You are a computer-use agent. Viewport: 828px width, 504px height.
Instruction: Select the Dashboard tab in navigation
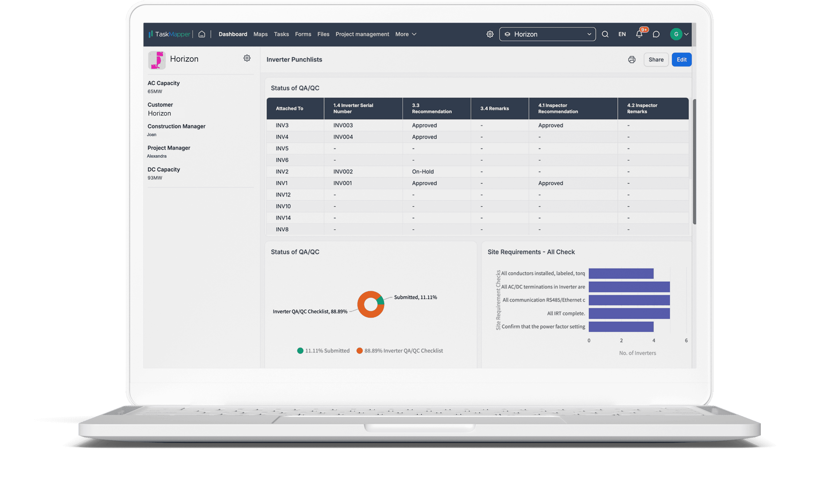[232, 34]
